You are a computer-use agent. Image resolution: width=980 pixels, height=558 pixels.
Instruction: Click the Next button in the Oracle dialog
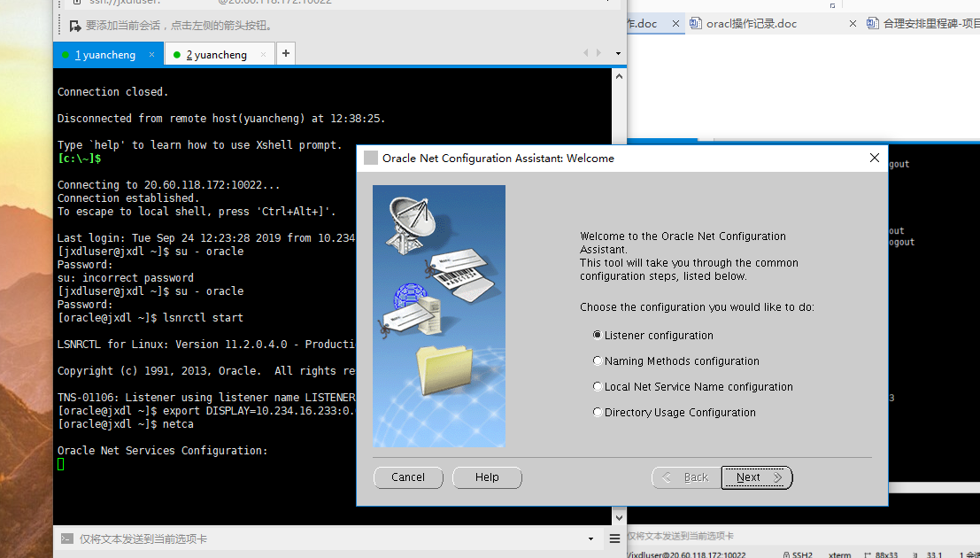757,477
